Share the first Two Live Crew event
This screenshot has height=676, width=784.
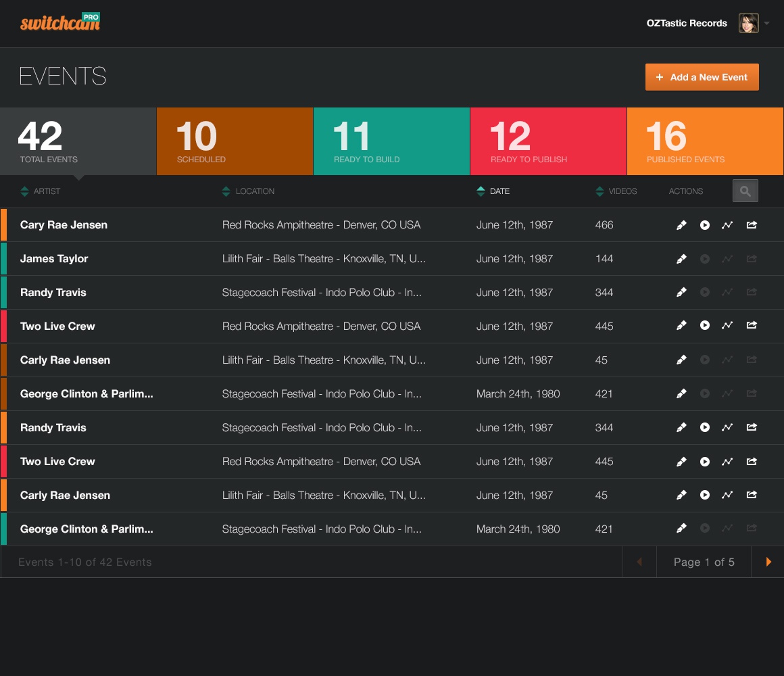click(x=751, y=327)
